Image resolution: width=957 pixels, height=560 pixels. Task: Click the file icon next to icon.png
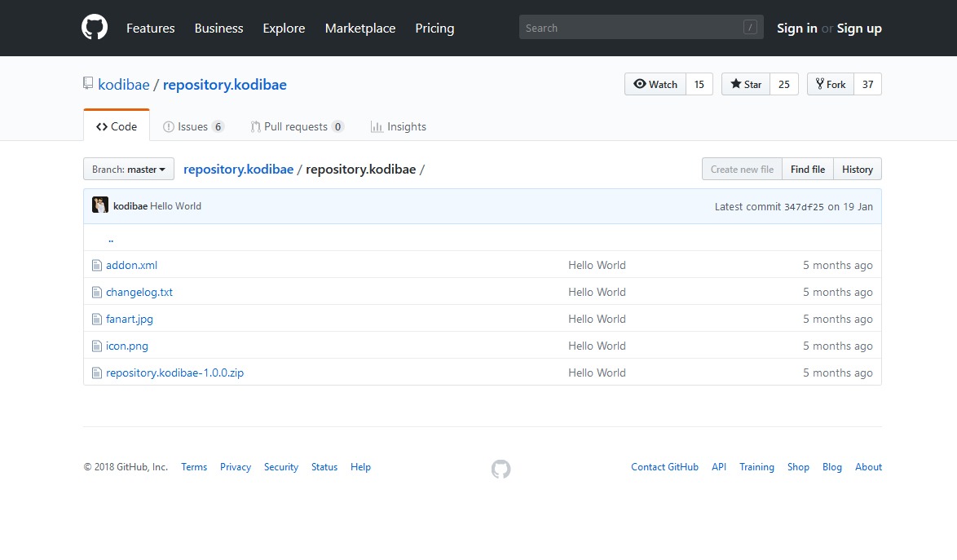pos(97,346)
